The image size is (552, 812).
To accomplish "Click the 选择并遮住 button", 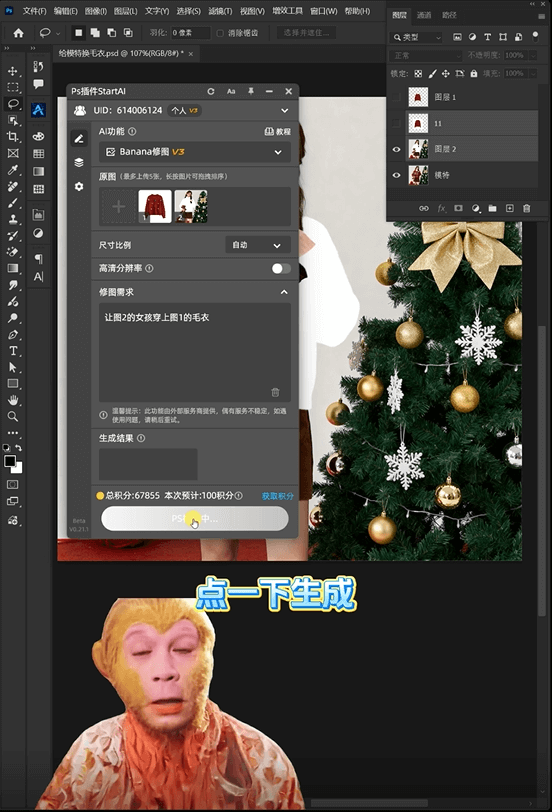I will [307, 33].
